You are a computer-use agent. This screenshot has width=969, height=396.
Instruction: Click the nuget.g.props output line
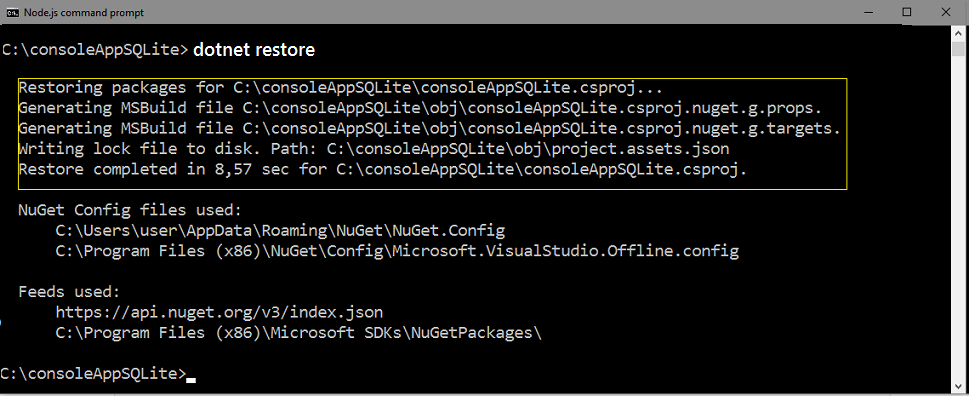click(x=420, y=107)
